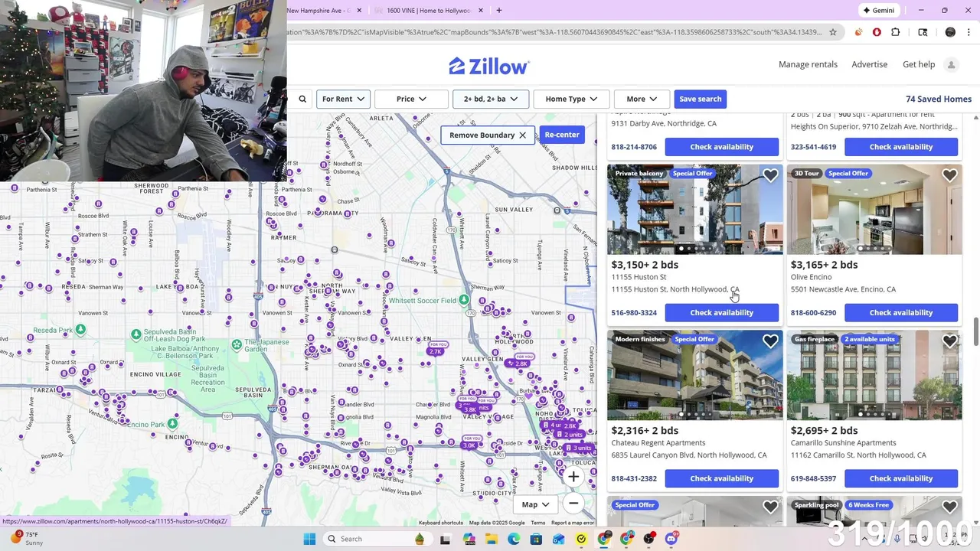Bookmark this page with the star icon

(x=833, y=32)
